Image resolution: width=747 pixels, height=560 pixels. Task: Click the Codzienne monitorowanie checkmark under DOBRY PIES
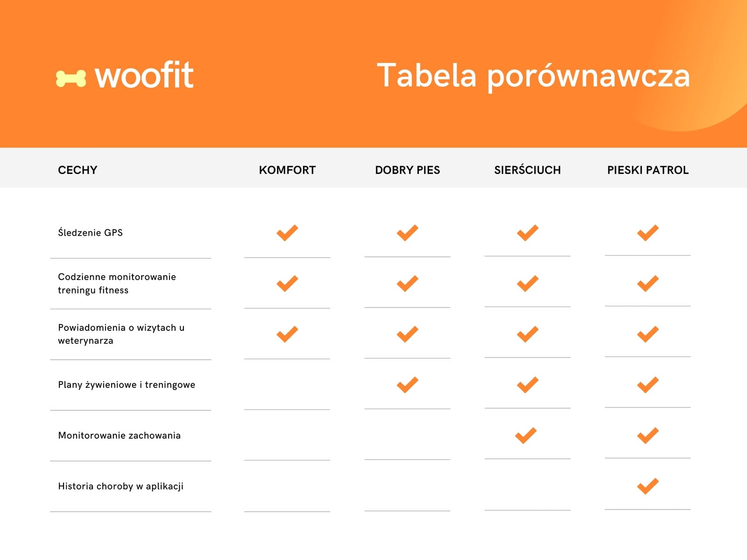pos(407,283)
